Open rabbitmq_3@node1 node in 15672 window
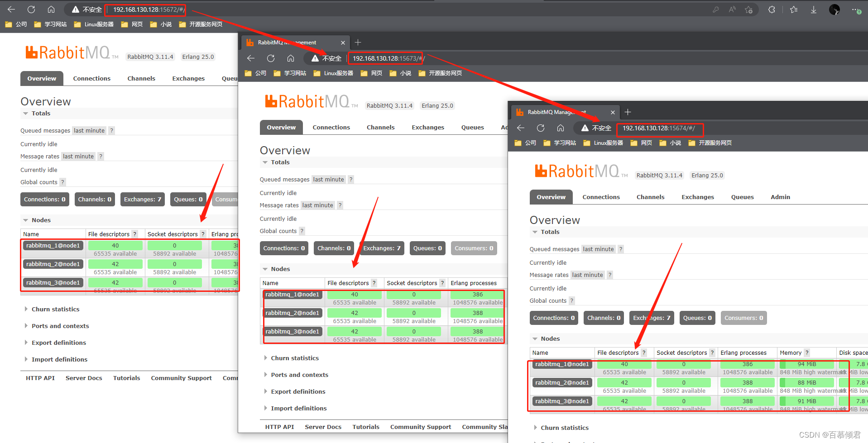868x443 pixels. point(53,283)
